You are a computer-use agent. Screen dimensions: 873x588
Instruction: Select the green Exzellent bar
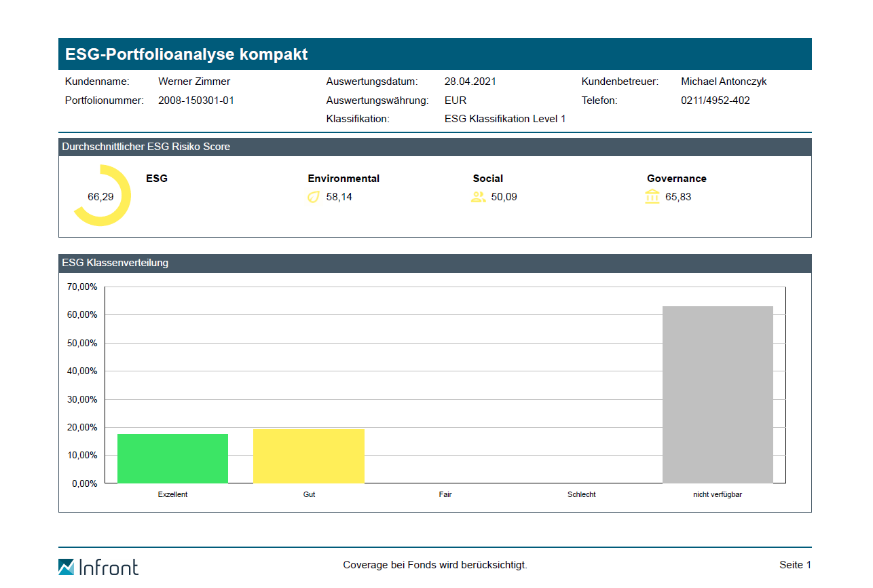(x=172, y=458)
